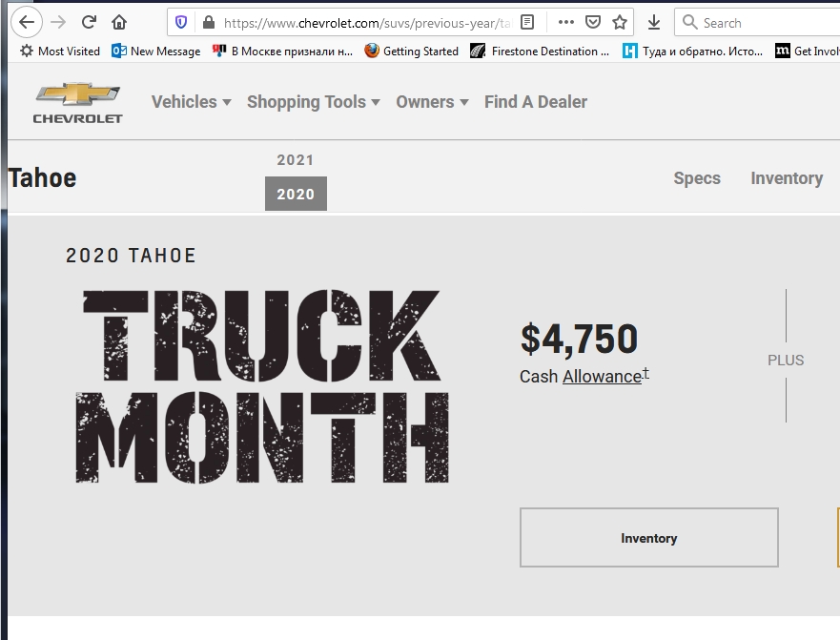Open New Message bookmark

click(156, 51)
